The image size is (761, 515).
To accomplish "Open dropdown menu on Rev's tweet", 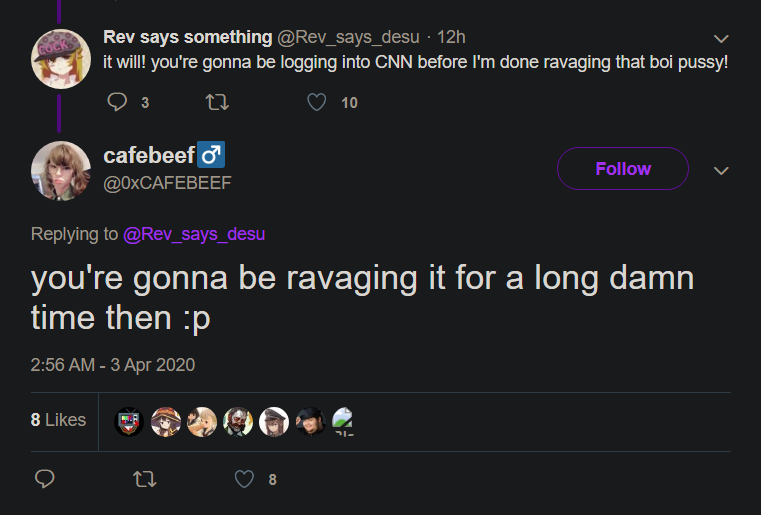I will coord(721,38).
